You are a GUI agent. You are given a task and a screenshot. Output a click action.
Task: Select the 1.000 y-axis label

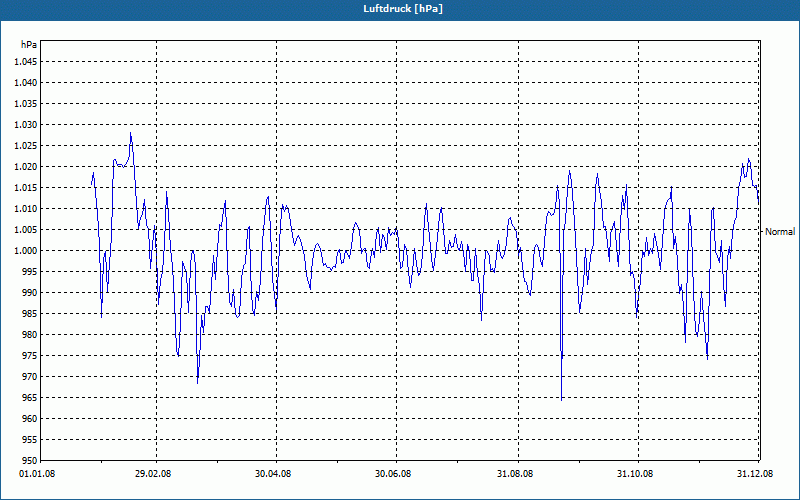26,251
